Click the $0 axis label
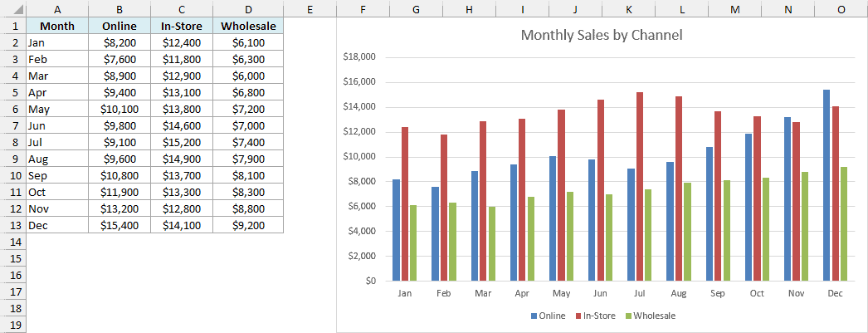Viewport: 868px width, 333px height. (371, 281)
